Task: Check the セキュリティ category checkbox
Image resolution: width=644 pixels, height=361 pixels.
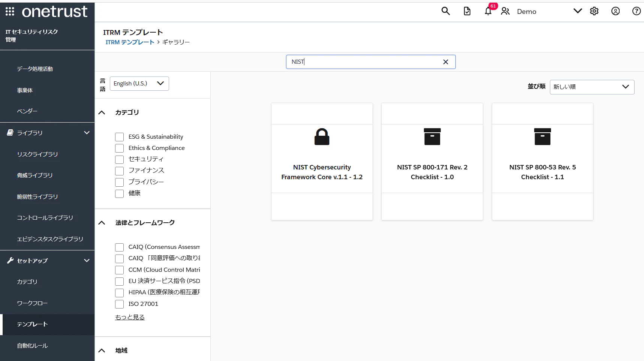Action: point(119,160)
